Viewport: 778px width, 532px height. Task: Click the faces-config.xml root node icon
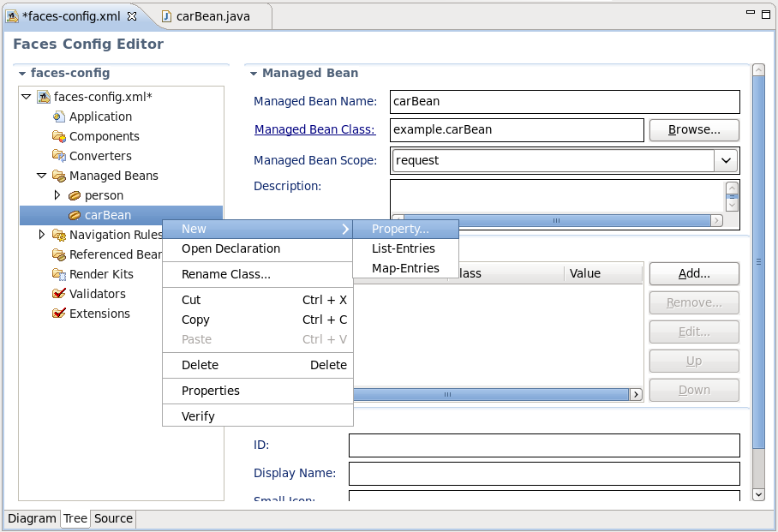click(x=43, y=97)
